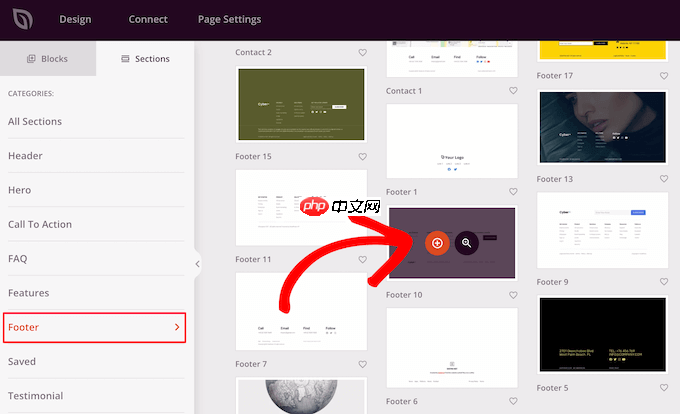Open the Design tab
Image resolution: width=680 pixels, height=414 pixels.
[x=75, y=20]
